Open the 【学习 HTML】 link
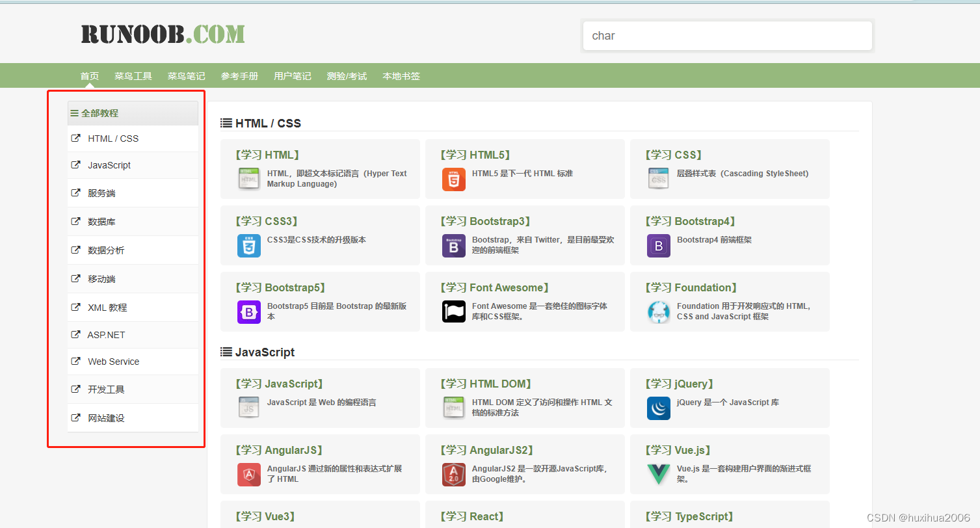The height and width of the screenshot is (528, 980). (x=267, y=155)
